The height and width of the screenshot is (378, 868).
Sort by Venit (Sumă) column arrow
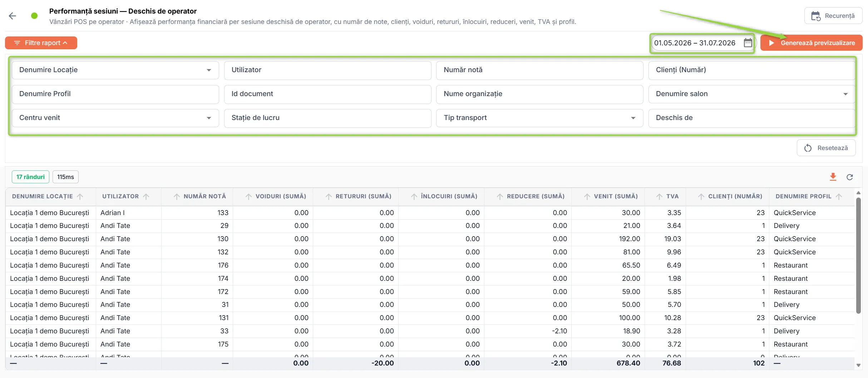[x=587, y=197]
